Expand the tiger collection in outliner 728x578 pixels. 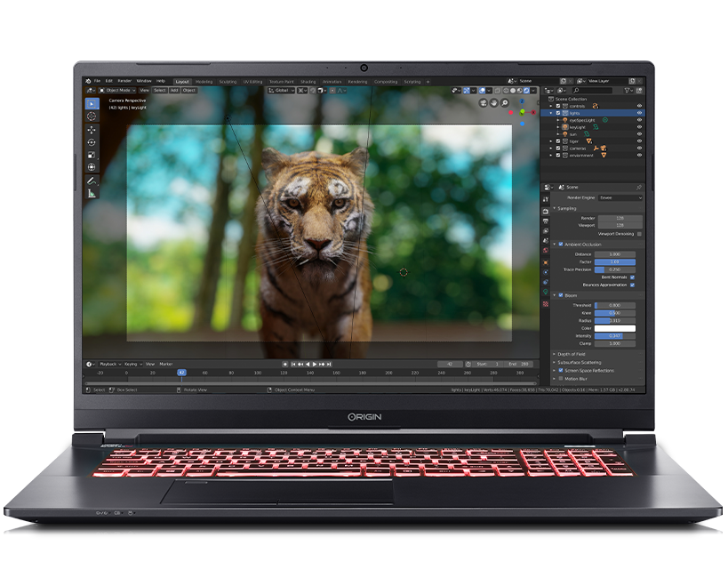point(551,141)
